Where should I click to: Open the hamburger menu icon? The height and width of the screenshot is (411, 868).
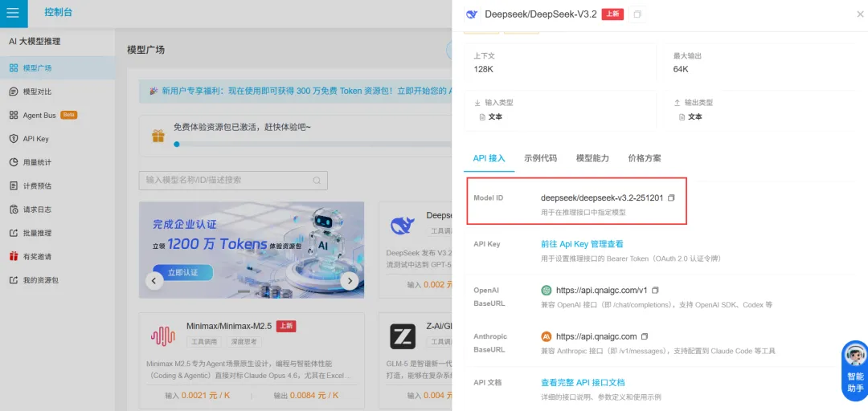[x=12, y=13]
